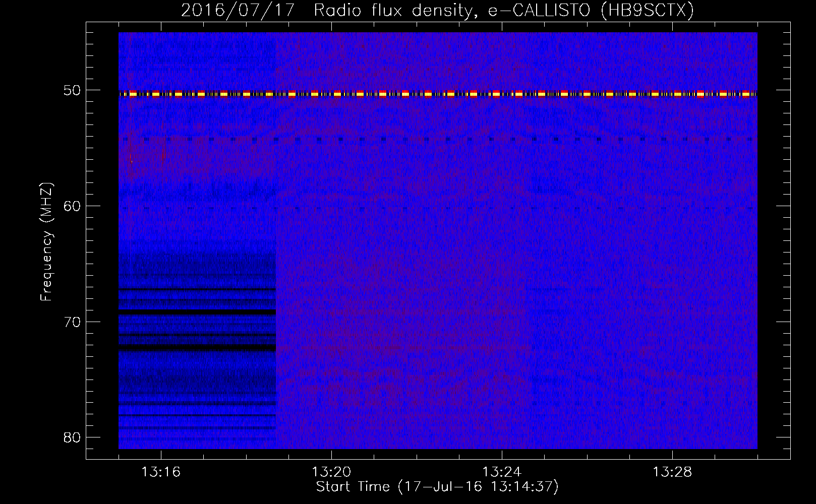Image resolution: width=816 pixels, height=504 pixels.
Task: Click the 'Start Time (17-Jul-16 13:14:37)' label
Action: pos(437,487)
